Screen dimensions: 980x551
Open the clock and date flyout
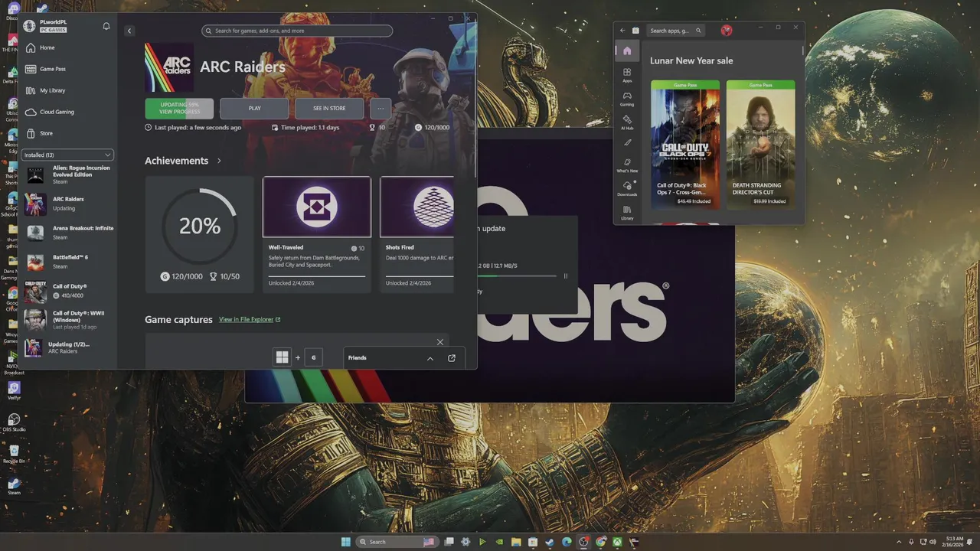(x=954, y=542)
